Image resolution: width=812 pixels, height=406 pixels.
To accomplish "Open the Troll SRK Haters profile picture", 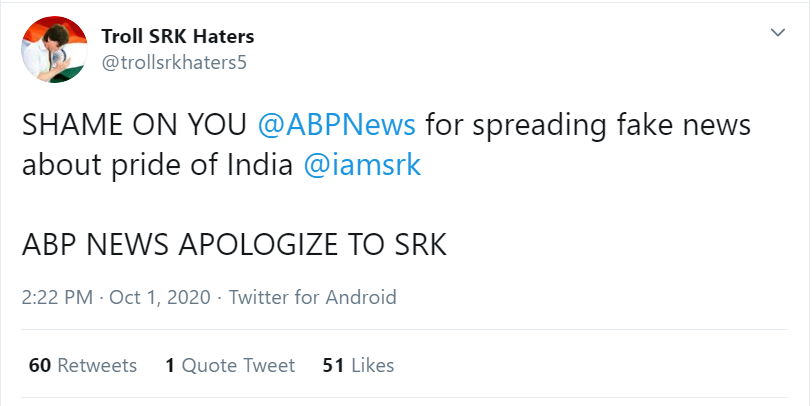I will tap(50, 50).
